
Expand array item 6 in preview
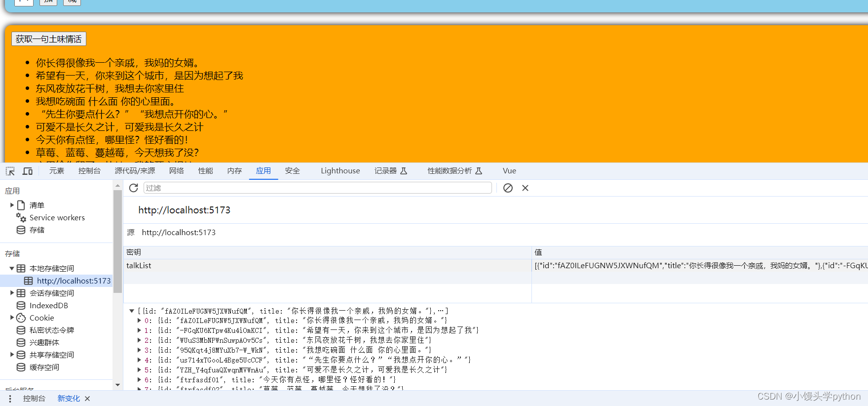tap(139, 380)
